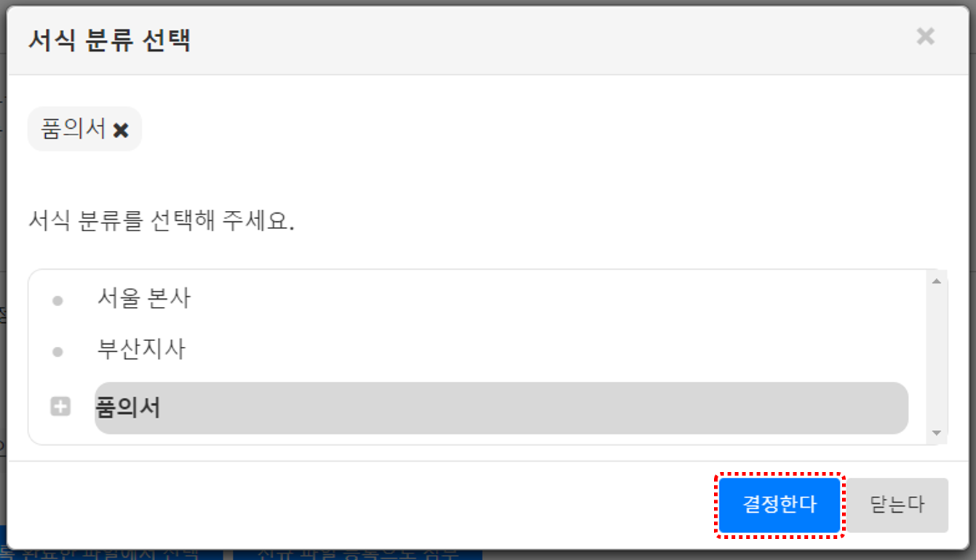Image resolution: width=976 pixels, height=560 pixels.
Task: Click the selected 품의서 chip label
Action: point(74,130)
